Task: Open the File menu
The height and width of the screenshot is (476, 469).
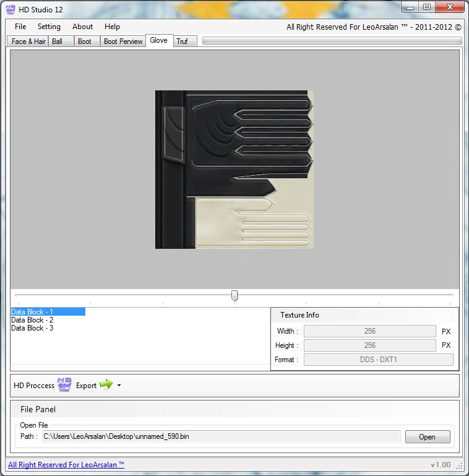Action: point(20,27)
